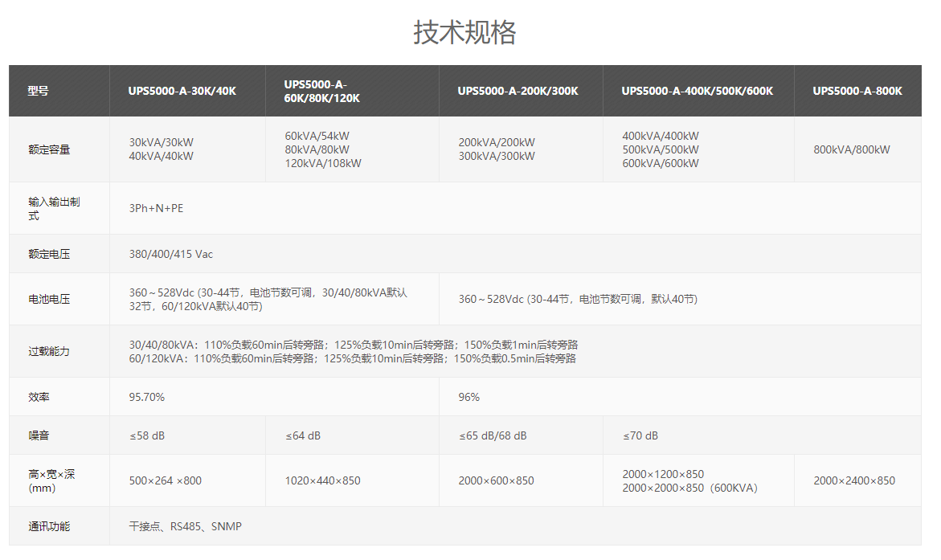Click the 380/400/415 Vac value
941x560 pixels.
[x=170, y=254]
